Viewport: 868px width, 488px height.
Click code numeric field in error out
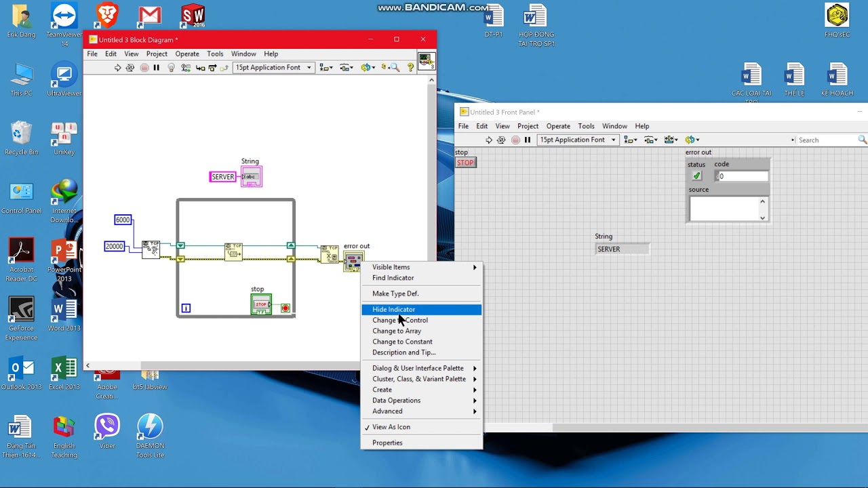tap(743, 176)
